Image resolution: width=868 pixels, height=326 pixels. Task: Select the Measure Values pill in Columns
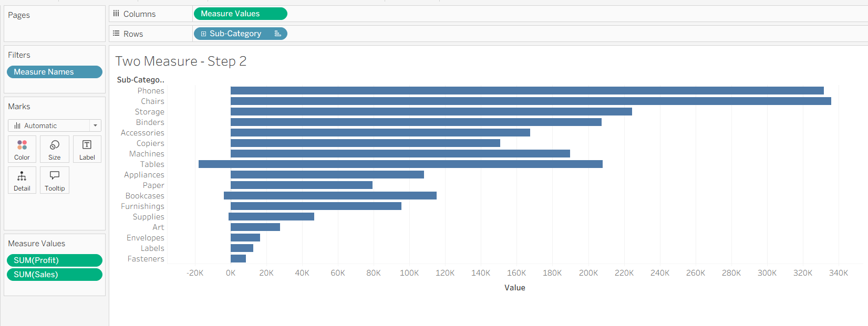pyautogui.click(x=240, y=14)
